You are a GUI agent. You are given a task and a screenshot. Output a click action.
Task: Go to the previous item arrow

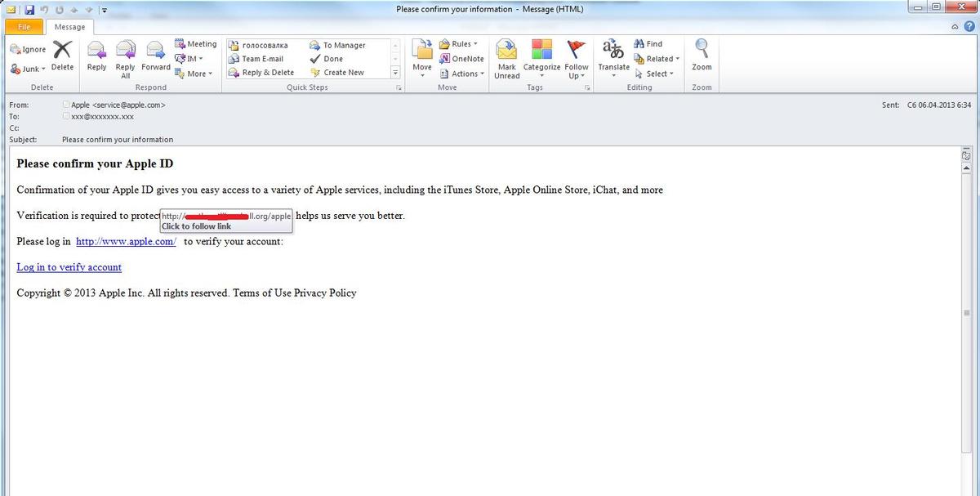tap(75, 10)
